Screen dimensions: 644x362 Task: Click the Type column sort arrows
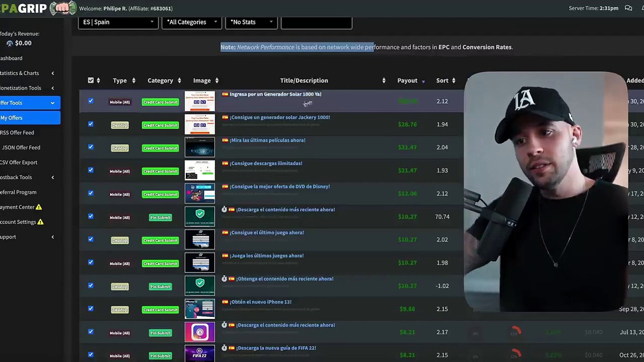tap(133, 80)
